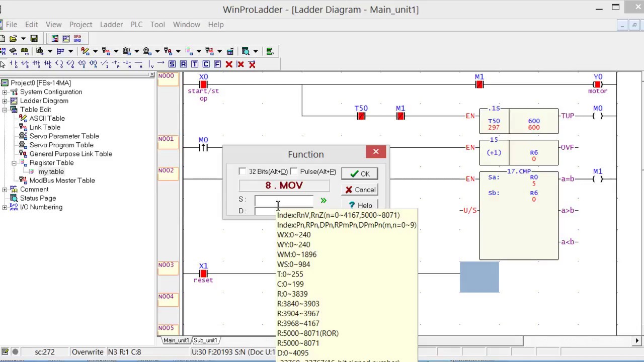The height and width of the screenshot is (362, 644).
Task: Collapse the Table Edit tree node
Action: coord(5,110)
